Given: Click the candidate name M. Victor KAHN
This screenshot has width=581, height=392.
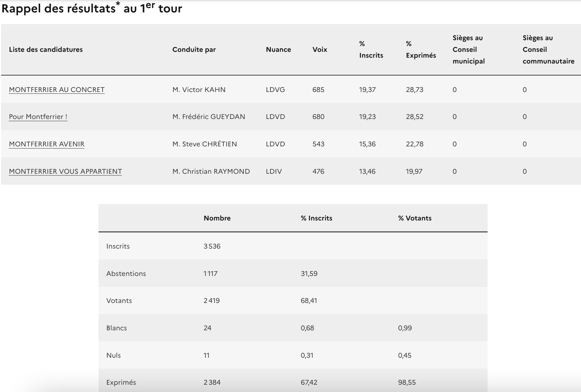Looking at the screenshot, I should tap(199, 90).
